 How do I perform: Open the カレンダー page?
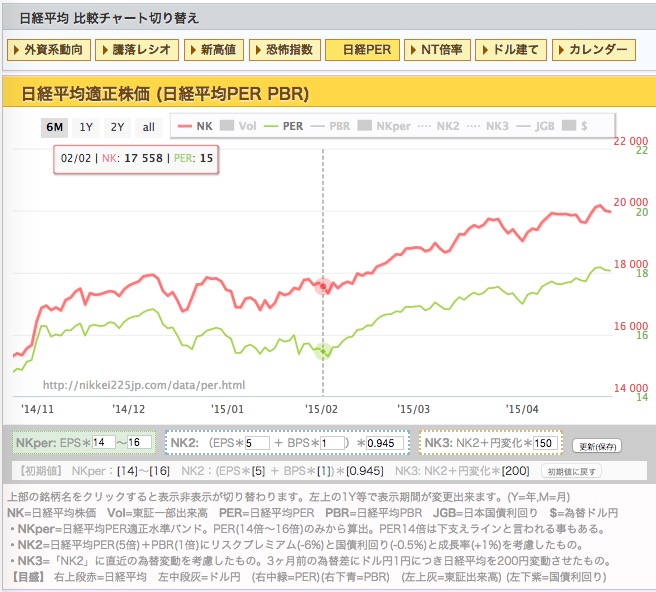594,50
